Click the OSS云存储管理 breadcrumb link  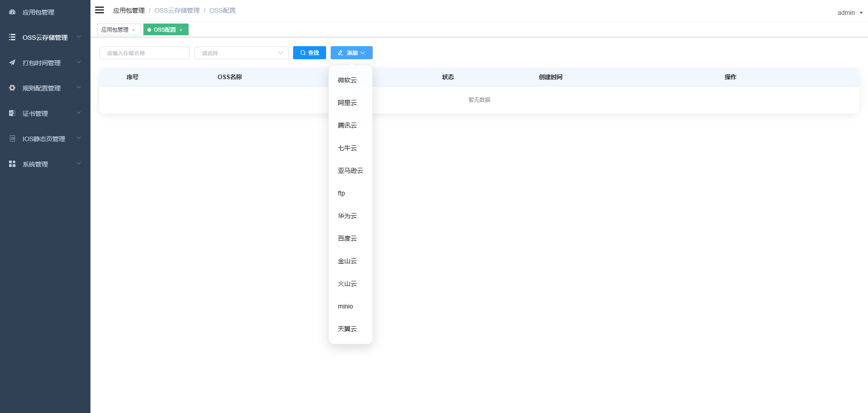177,10
